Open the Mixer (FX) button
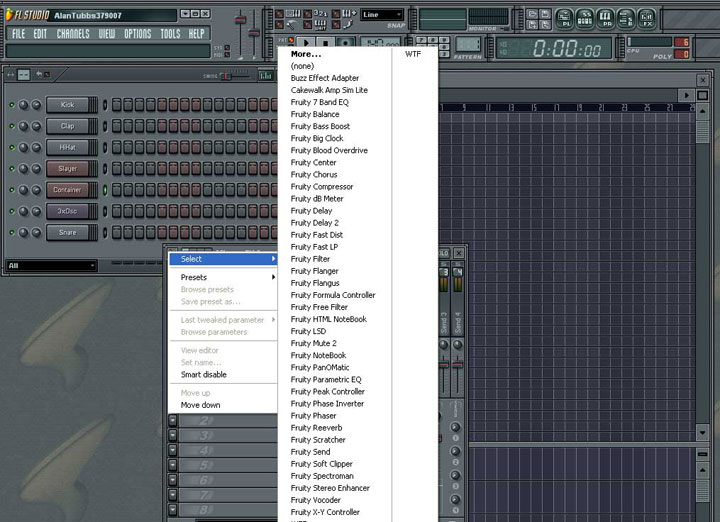 [646, 19]
